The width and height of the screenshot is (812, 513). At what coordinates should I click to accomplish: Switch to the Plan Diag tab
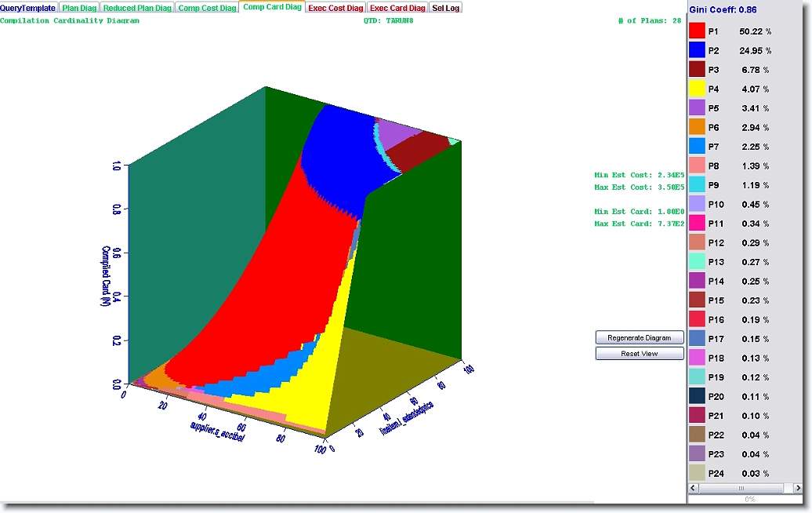[x=79, y=8]
